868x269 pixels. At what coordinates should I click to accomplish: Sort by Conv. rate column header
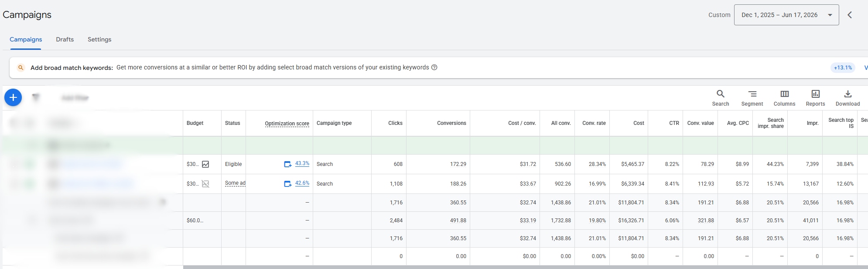594,123
